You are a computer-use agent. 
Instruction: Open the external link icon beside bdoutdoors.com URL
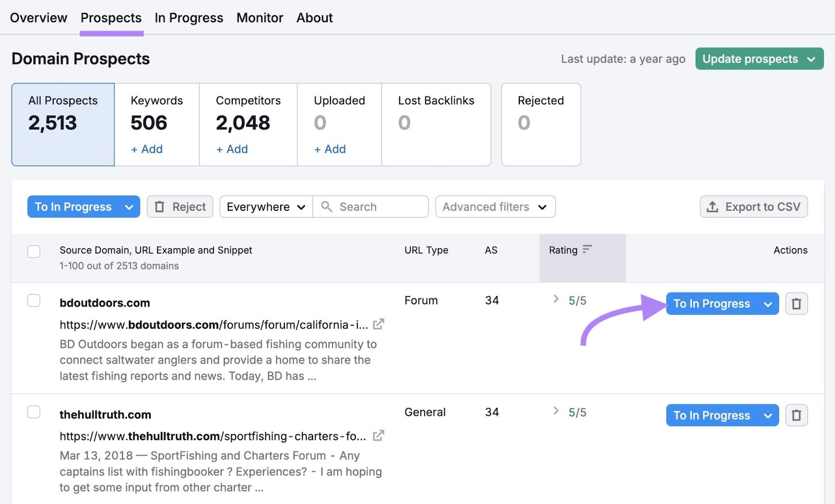[379, 324]
